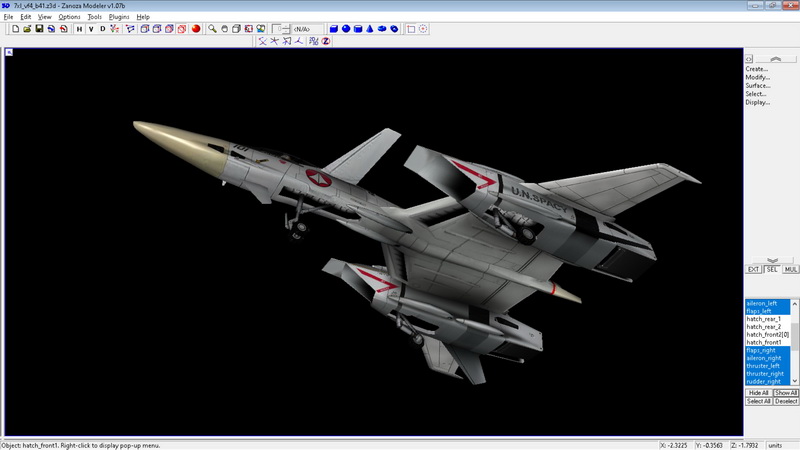
Task: Save the model with floppy disk icon
Action: pos(39,29)
